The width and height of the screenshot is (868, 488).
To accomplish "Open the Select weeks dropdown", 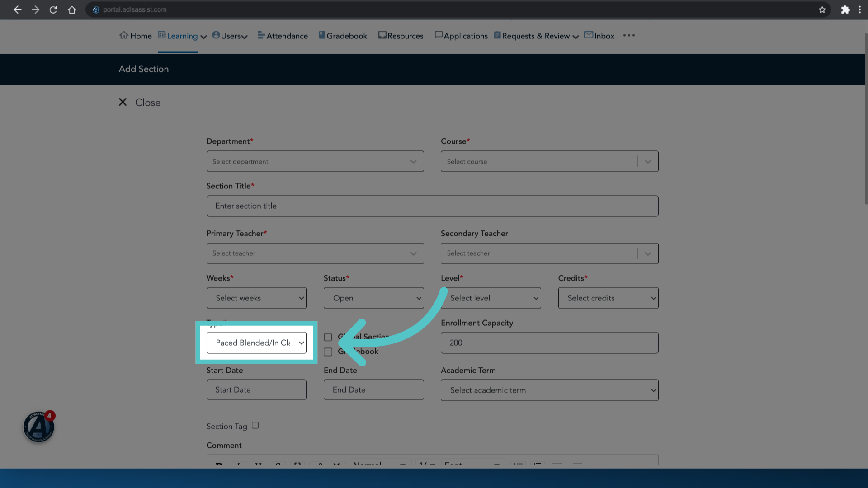I will 256,298.
